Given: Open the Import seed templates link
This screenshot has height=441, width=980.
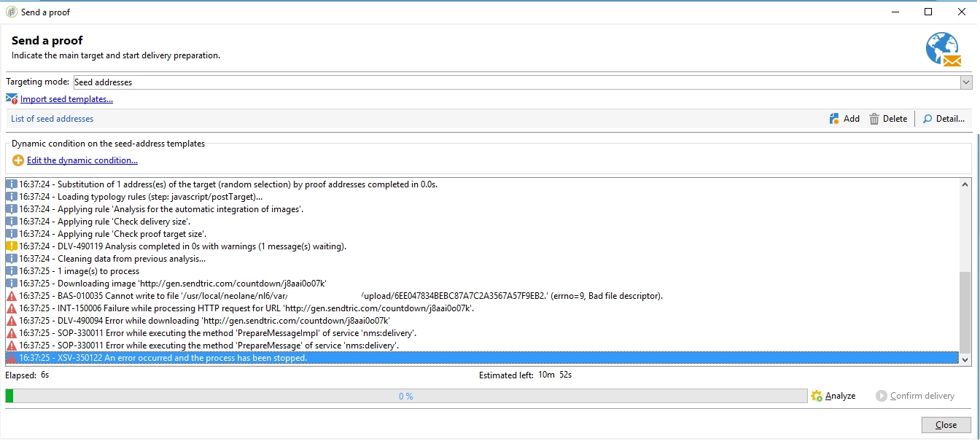Looking at the screenshot, I should pyautogui.click(x=66, y=99).
